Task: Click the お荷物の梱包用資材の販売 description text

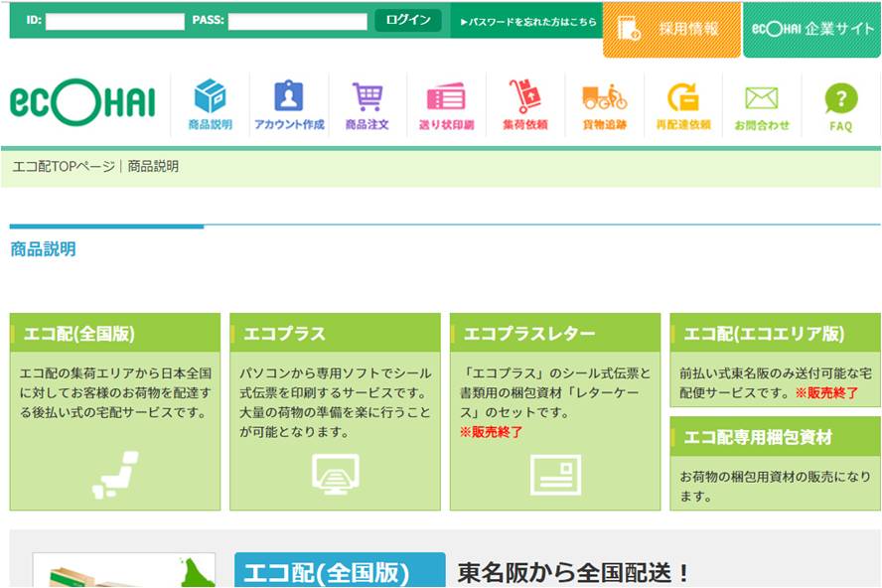Action: pyautogui.click(x=775, y=486)
